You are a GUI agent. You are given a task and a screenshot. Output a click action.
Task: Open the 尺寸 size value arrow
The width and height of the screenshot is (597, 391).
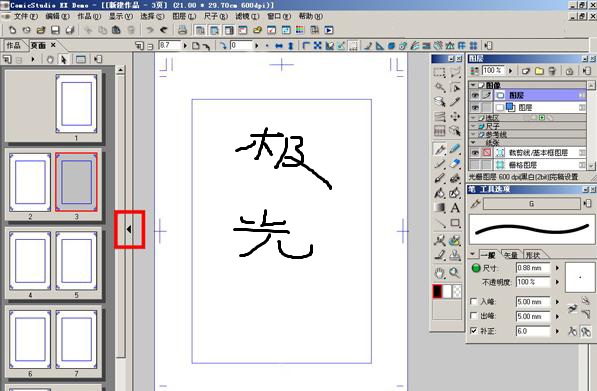(x=557, y=268)
